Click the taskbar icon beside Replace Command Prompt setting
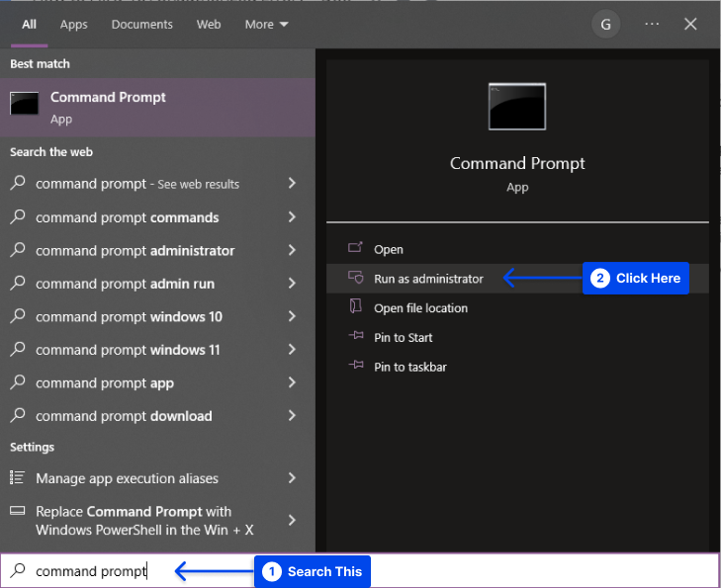 tap(18, 511)
